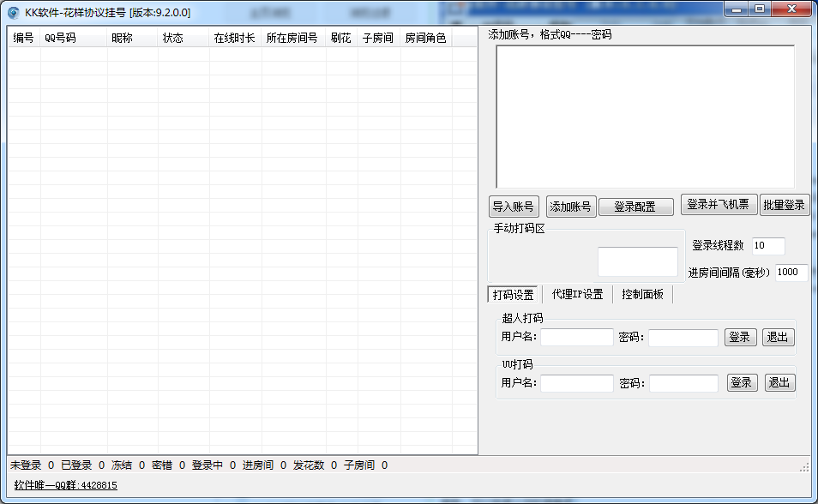Click 登录并飞机票 button
The height and width of the screenshot is (504, 818).
pyautogui.click(x=719, y=205)
